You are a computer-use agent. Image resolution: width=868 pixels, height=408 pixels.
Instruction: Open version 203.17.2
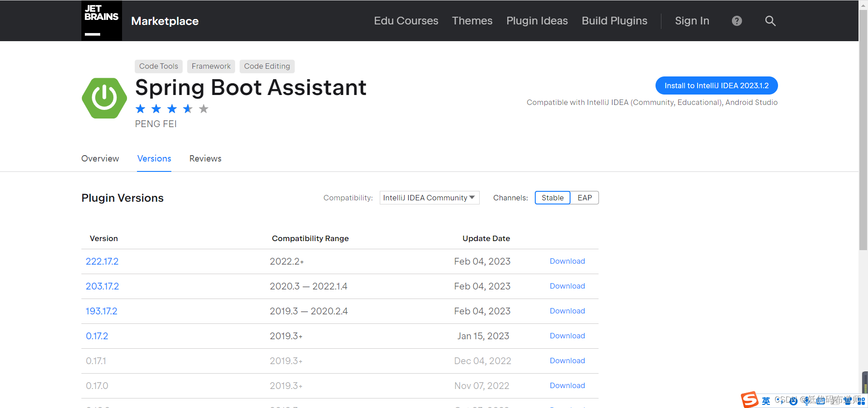click(102, 286)
